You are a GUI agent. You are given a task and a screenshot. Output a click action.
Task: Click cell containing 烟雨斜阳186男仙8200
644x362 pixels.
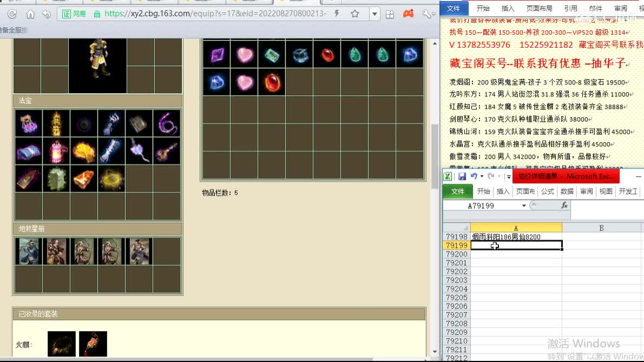[516, 237]
